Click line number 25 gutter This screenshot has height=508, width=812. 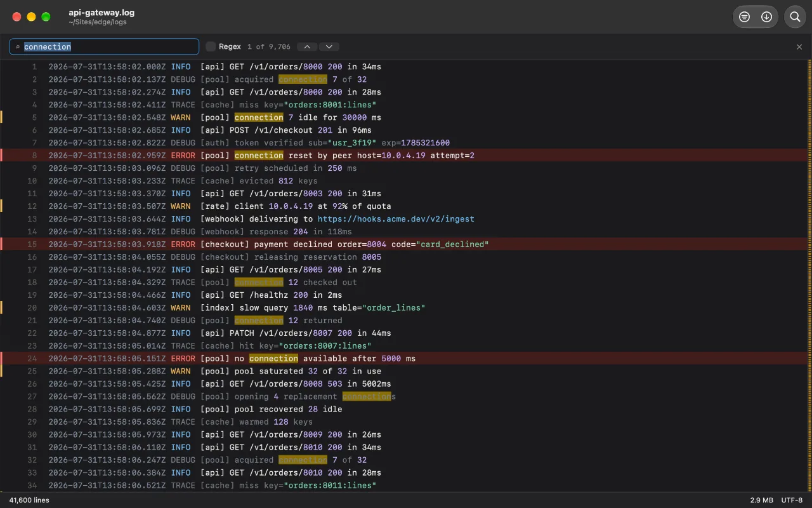tap(32, 371)
